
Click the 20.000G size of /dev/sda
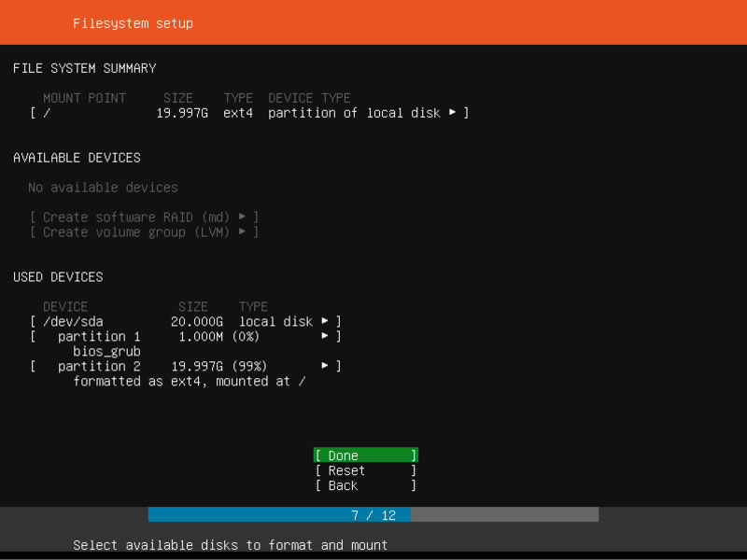(197, 321)
